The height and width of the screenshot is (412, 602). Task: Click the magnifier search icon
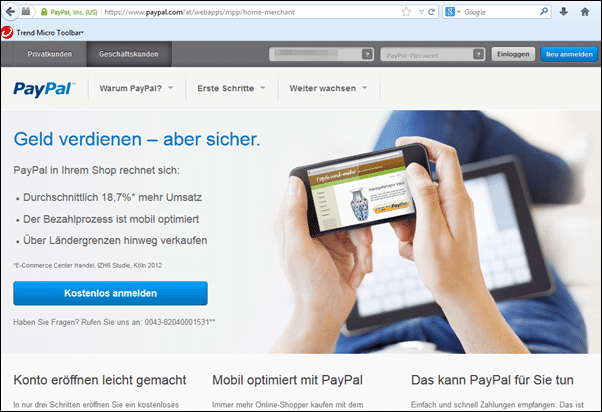(x=544, y=12)
